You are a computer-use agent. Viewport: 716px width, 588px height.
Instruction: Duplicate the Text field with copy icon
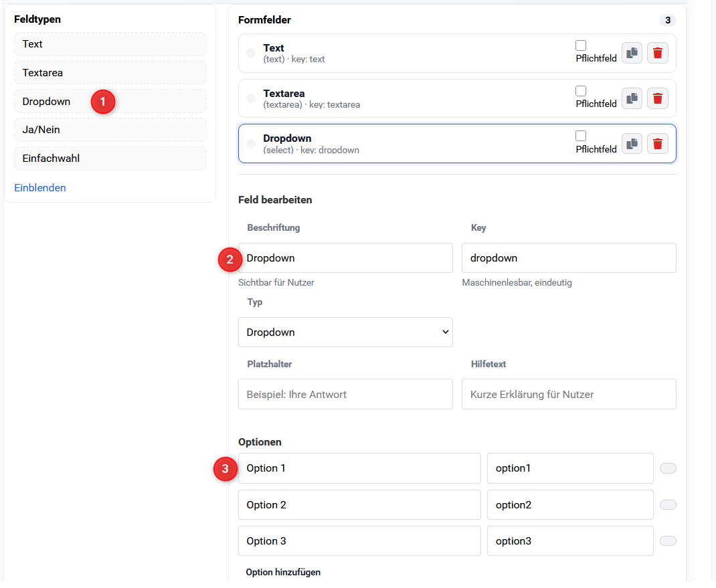pyautogui.click(x=632, y=53)
